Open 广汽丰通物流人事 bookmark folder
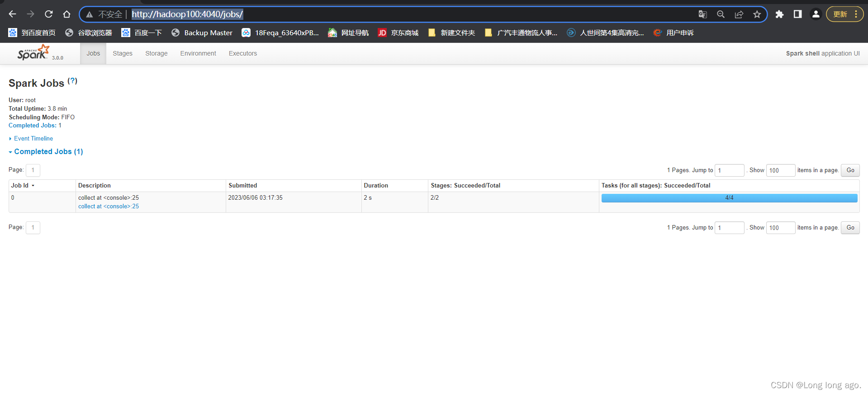Screen dimensions: 868x394 click(520, 33)
